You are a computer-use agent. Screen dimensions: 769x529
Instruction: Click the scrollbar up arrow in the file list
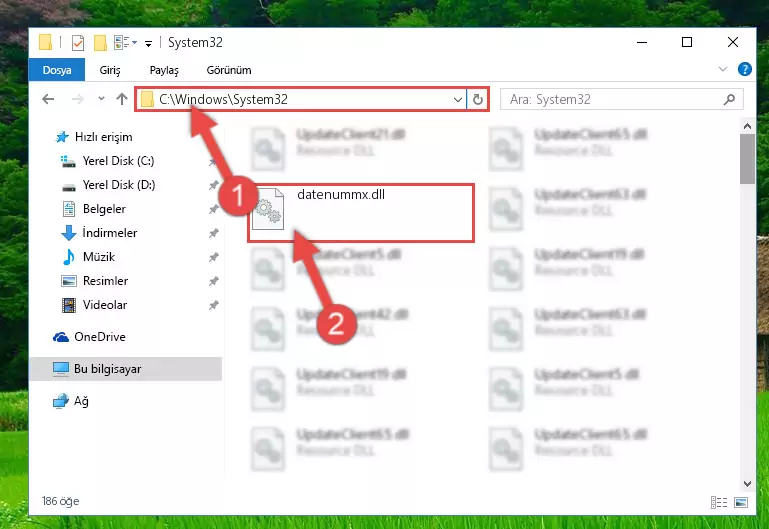[x=747, y=126]
